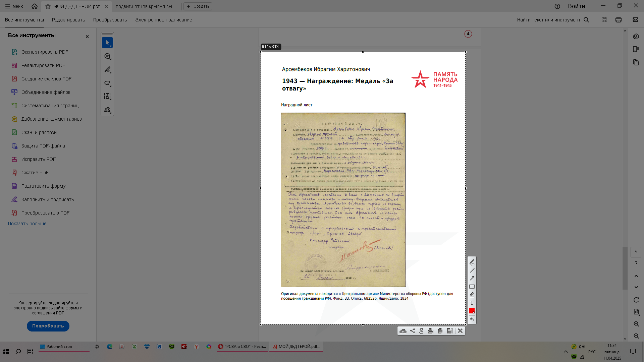
Task: Undo last annotation in Lightshot
Action: pyautogui.click(x=472, y=319)
